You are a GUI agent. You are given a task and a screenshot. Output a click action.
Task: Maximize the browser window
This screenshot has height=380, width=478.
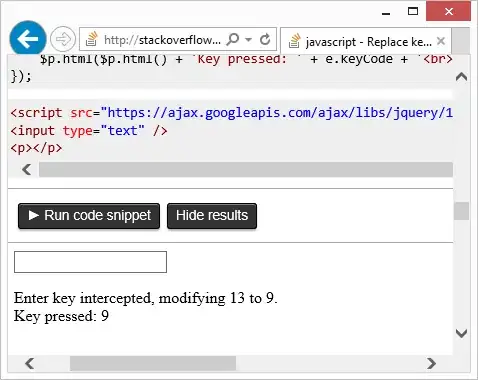413,12
